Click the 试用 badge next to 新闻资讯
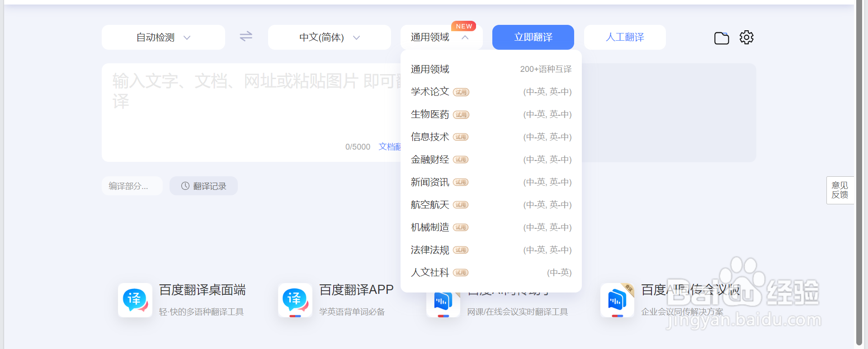The image size is (868, 349). [461, 182]
